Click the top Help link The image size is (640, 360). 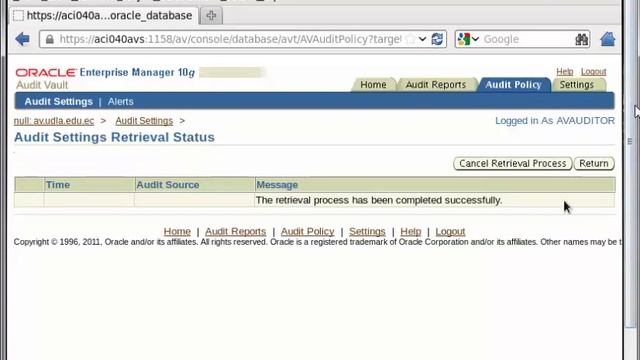pyautogui.click(x=564, y=71)
